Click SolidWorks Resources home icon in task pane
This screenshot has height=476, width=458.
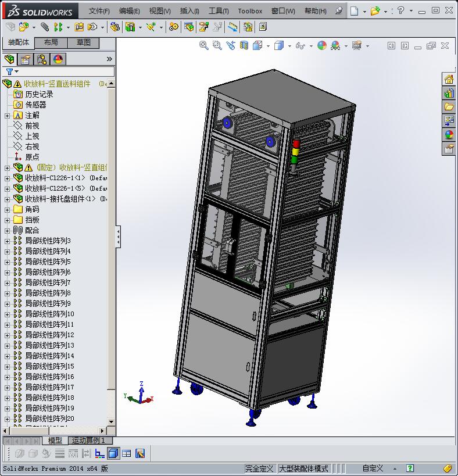tap(449, 79)
